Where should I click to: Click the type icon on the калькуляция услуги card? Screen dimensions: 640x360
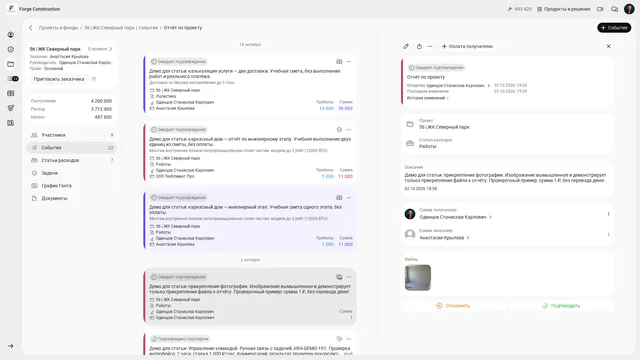click(339, 62)
